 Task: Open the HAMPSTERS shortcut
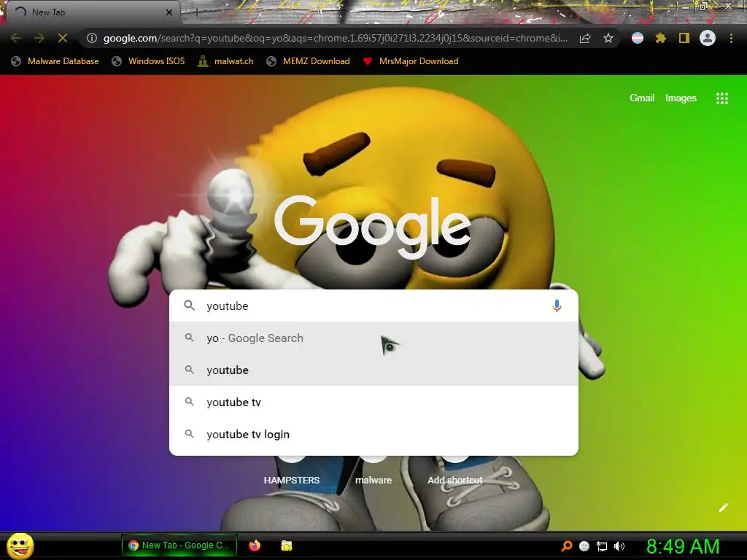coord(292,480)
